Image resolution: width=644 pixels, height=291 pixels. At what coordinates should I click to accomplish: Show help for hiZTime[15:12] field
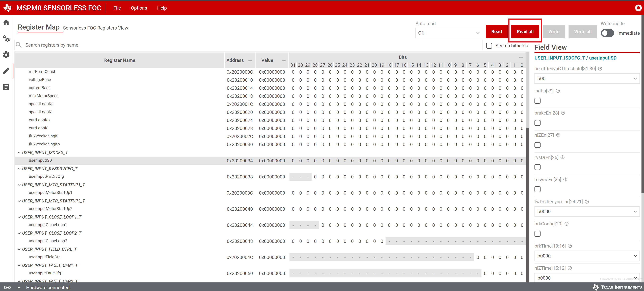570,268
